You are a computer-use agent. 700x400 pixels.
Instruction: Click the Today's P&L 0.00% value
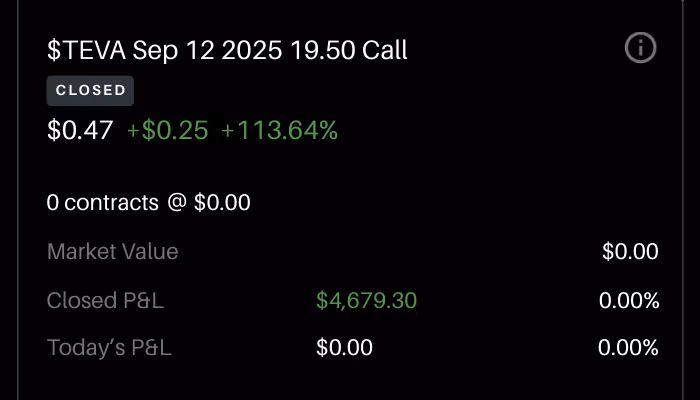tap(628, 348)
